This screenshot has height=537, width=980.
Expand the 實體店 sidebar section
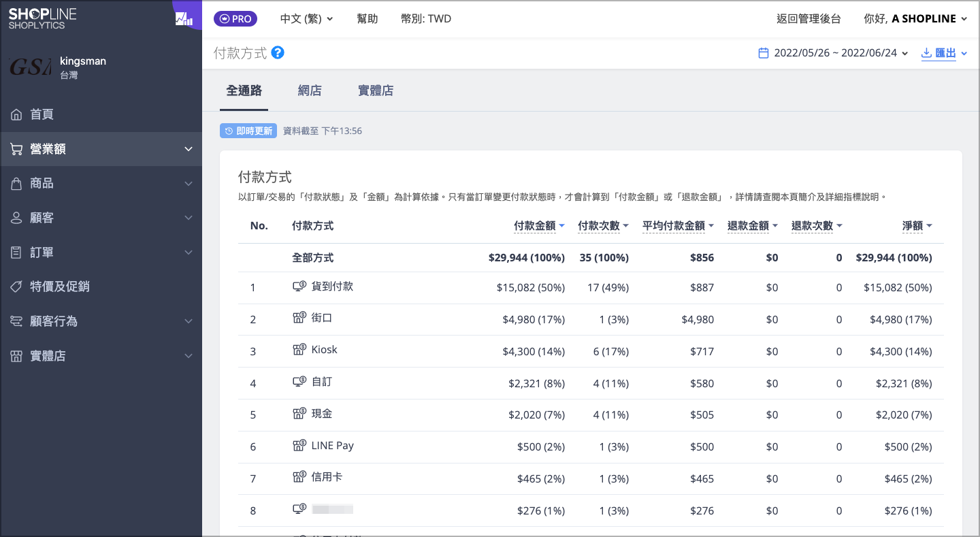click(x=189, y=356)
